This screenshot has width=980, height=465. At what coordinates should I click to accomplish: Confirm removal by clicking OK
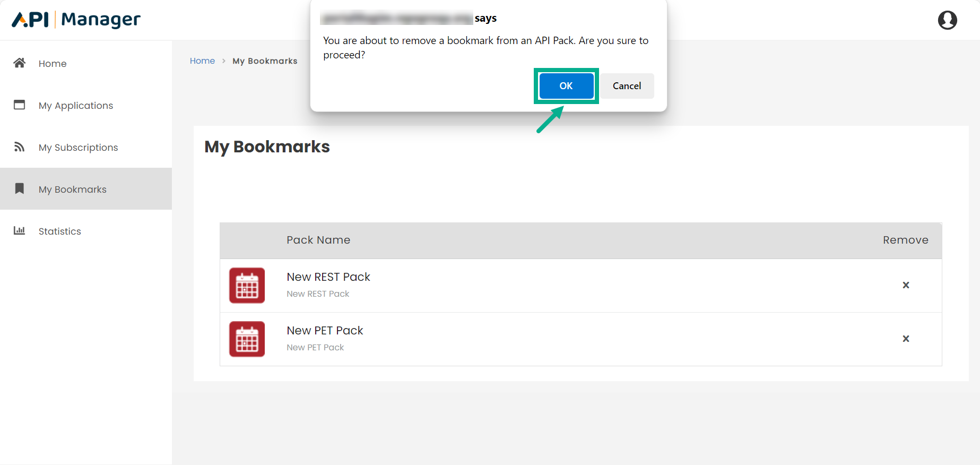(x=566, y=85)
